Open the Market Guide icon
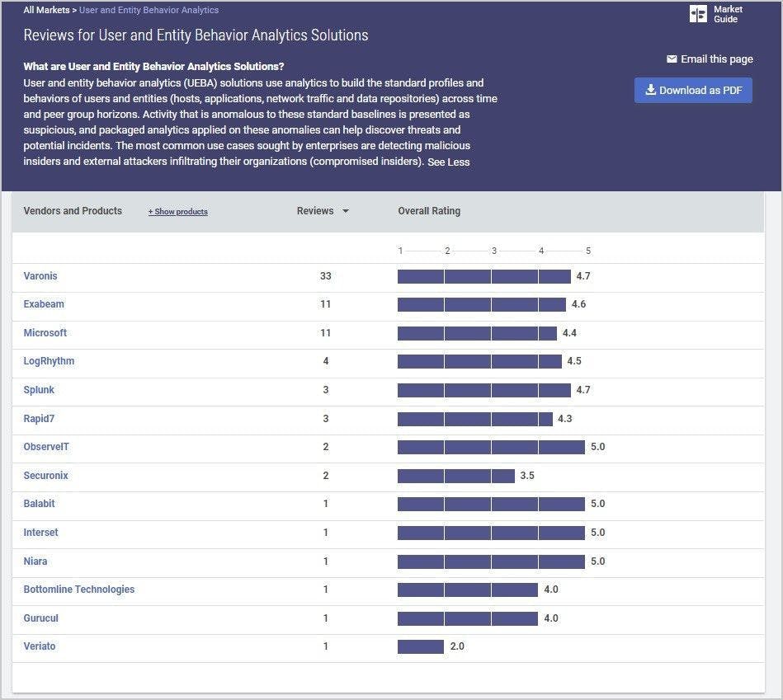The width and height of the screenshot is (783, 700). click(x=698, y=14)
